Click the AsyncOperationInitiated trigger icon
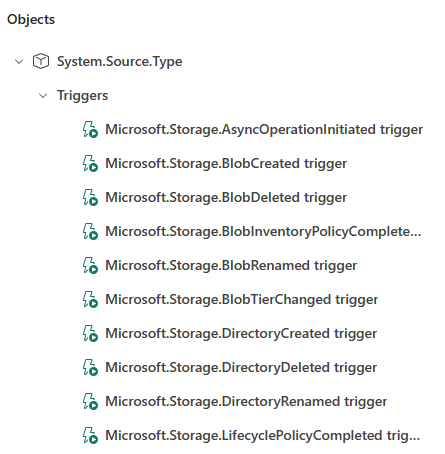The image size is (445, 454). tap(90, 129)
